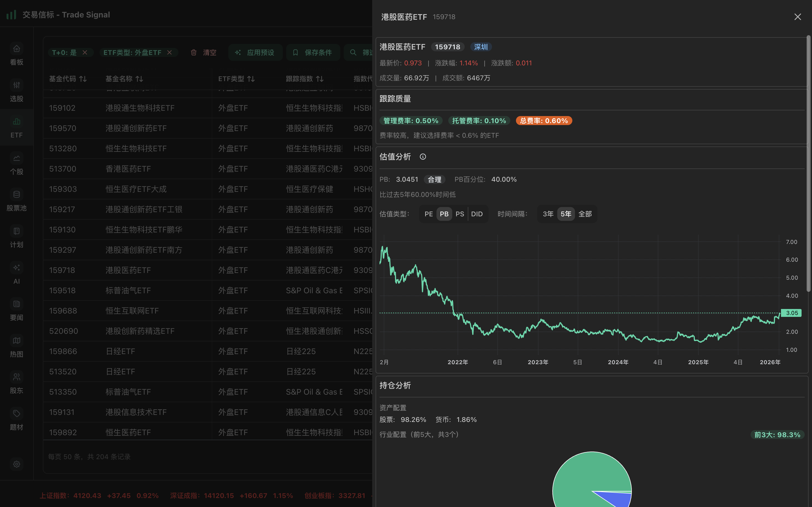812x507 pixels.
Task: Open the 看板 dashboard panel
Action: click(x=16, y=55)
